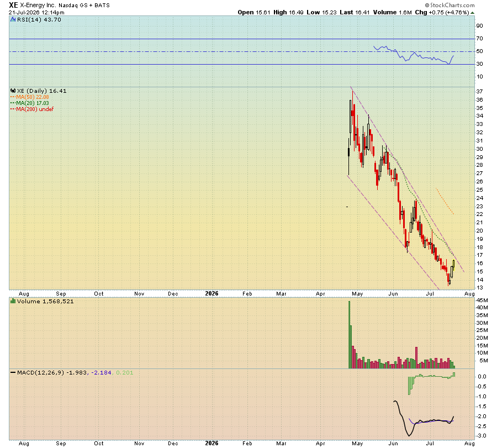Click the StockCharts.com copyright logo
Viewport: 497px width, 448px height.
(450, 5)
